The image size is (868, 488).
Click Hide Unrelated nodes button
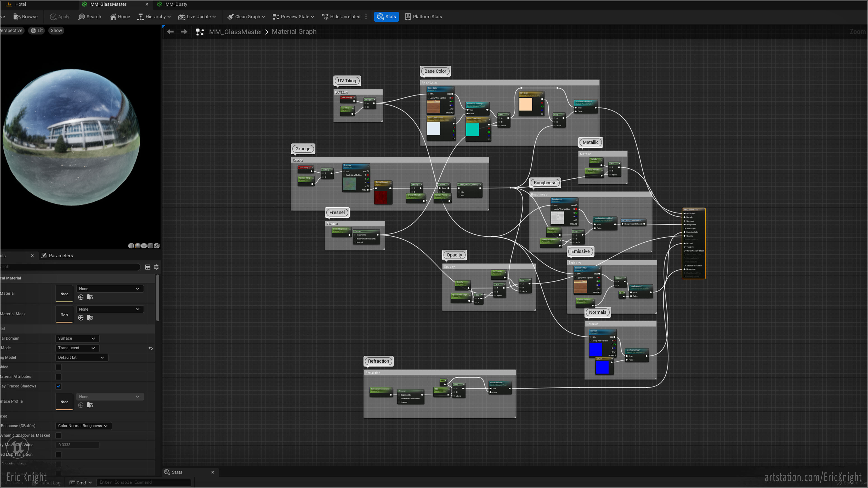pyautogui.click(x=341, y=16)
